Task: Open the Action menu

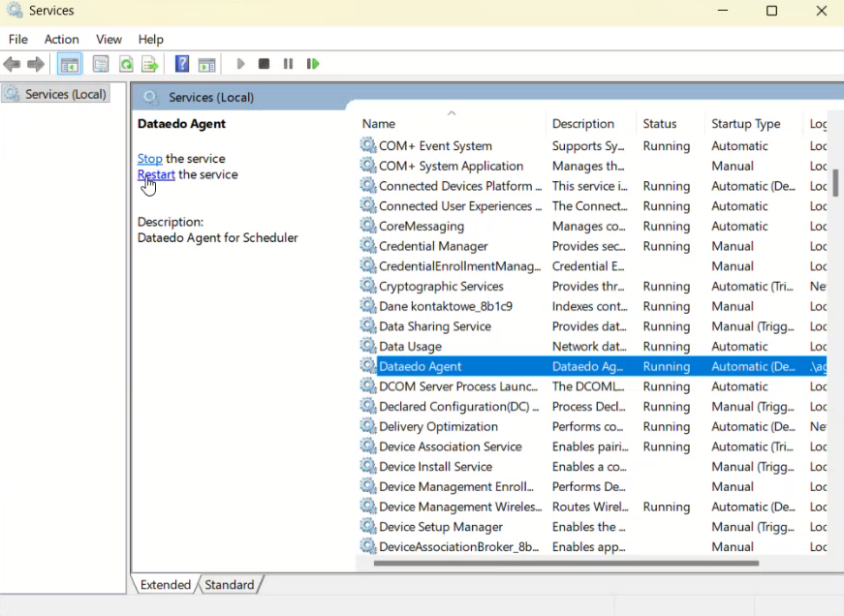Action: pos(61,40)
